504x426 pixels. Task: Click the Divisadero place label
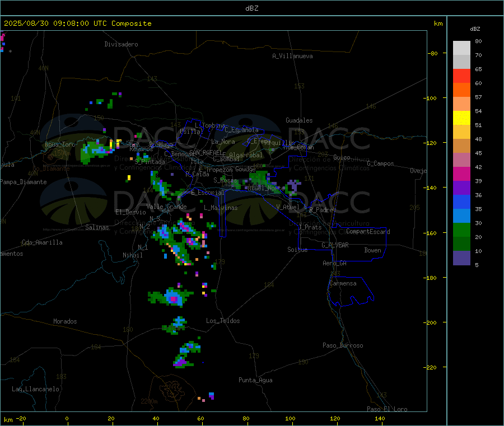(121, 44)
